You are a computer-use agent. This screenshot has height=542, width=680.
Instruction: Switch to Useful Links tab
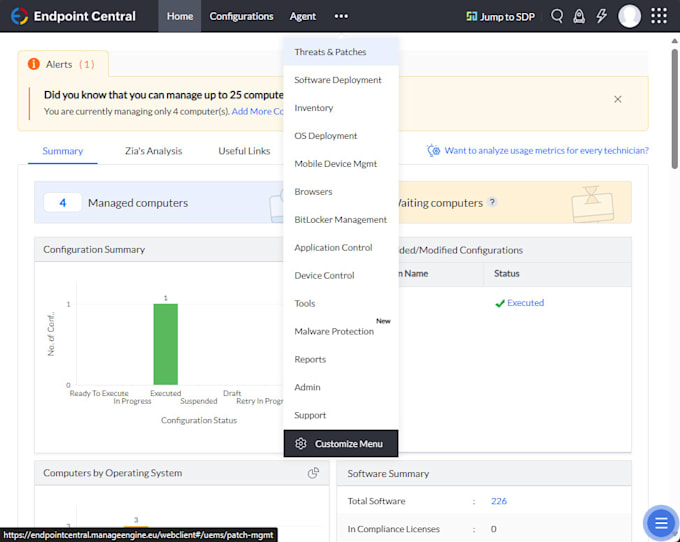coord(244,151)
